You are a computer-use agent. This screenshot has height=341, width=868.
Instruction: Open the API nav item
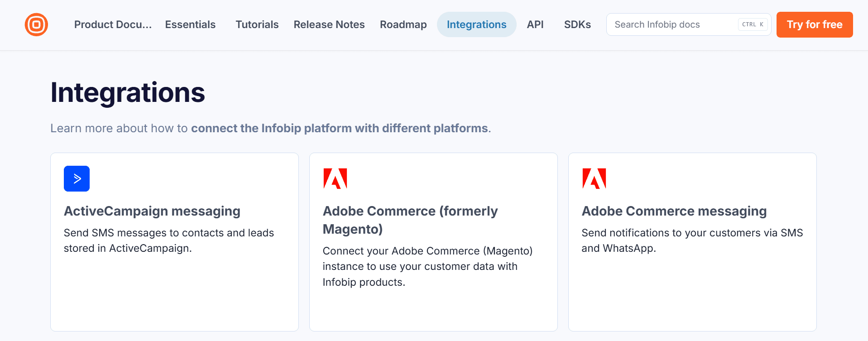click(535, 24)
